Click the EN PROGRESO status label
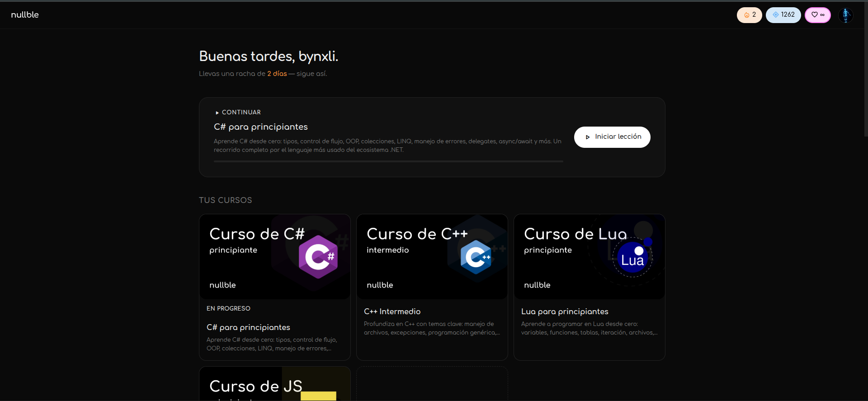Viewport: 868px width, 401px height. point(228,308)
